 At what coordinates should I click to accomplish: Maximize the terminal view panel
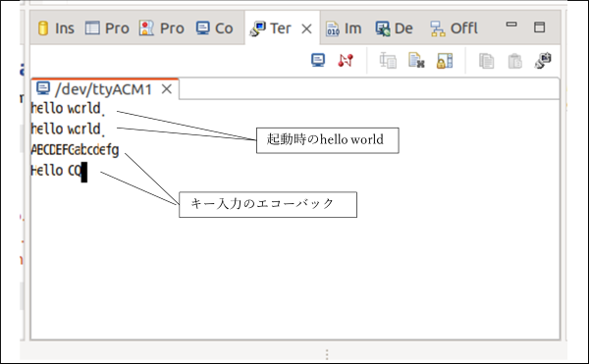coord(539,26)
